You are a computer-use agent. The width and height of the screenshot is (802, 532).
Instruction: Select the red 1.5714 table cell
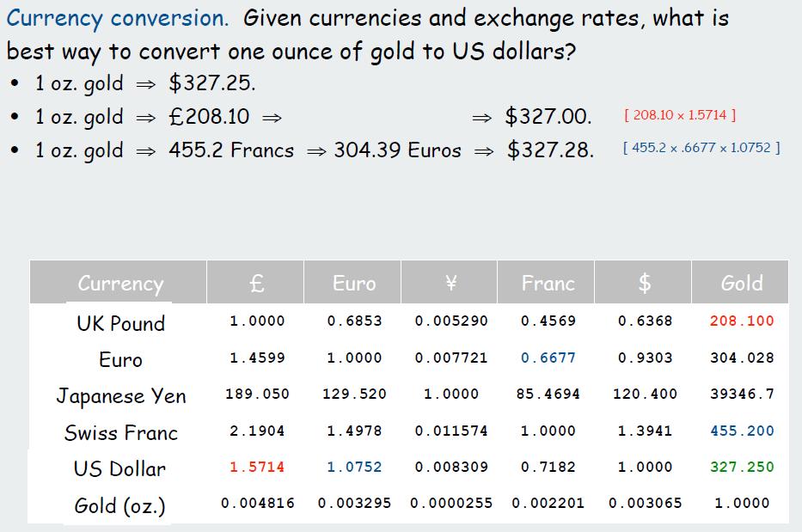click(257, 467)
